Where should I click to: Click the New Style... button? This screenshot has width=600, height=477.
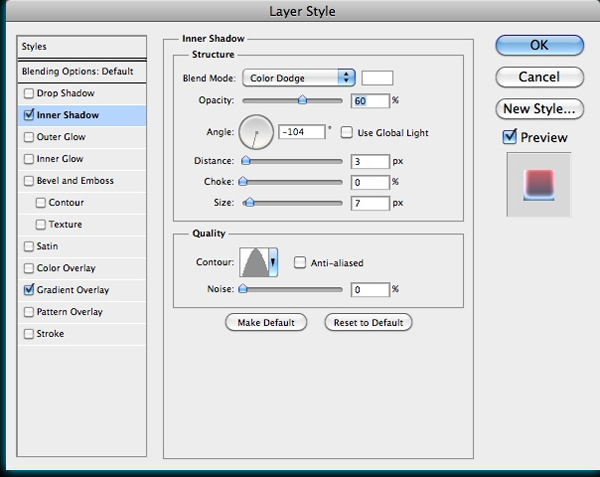[539, 108]
